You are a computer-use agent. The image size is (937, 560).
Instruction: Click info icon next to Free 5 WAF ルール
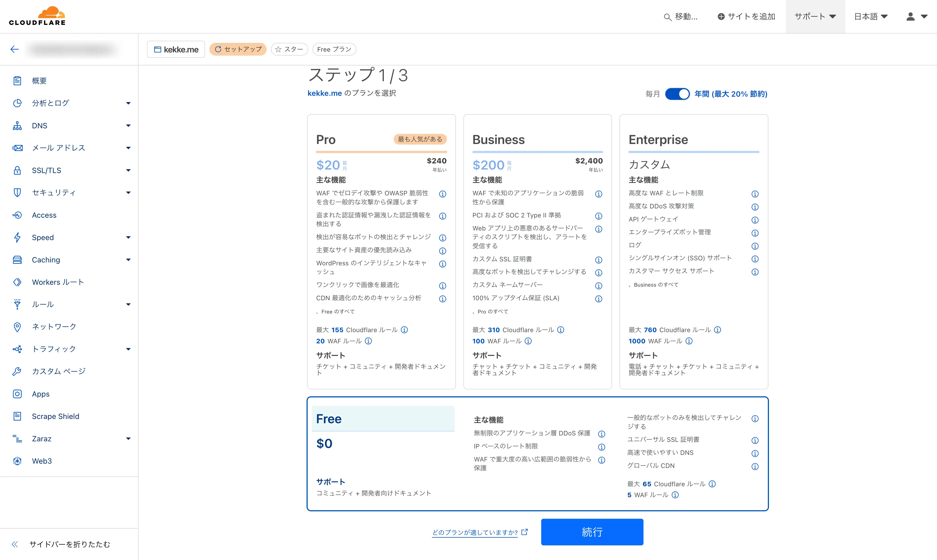point(675,495)
